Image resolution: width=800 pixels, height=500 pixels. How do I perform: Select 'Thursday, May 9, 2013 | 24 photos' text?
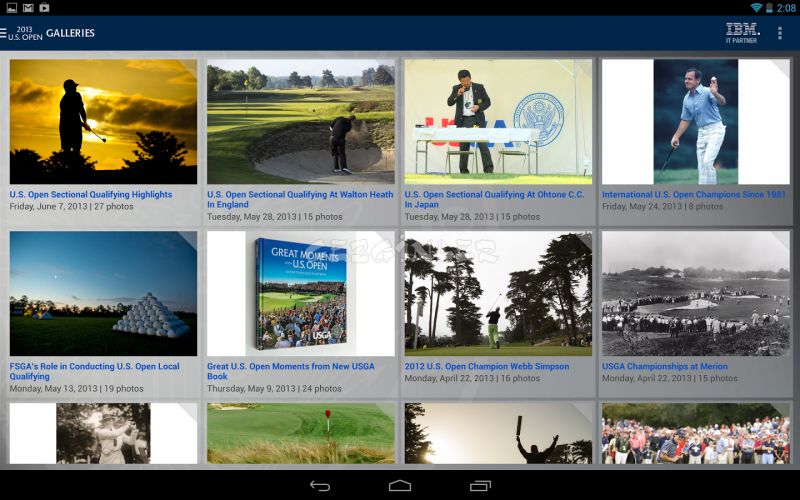point(274,389)
